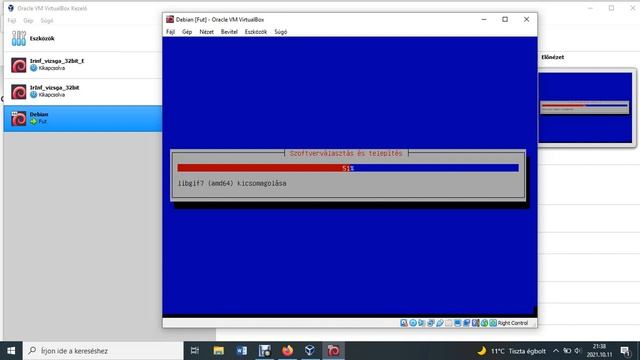The height and width of the screenshot is (360, 640).
Task: Open the Nézet menu in Debian VM window
Action: click(x=207, y=32)
